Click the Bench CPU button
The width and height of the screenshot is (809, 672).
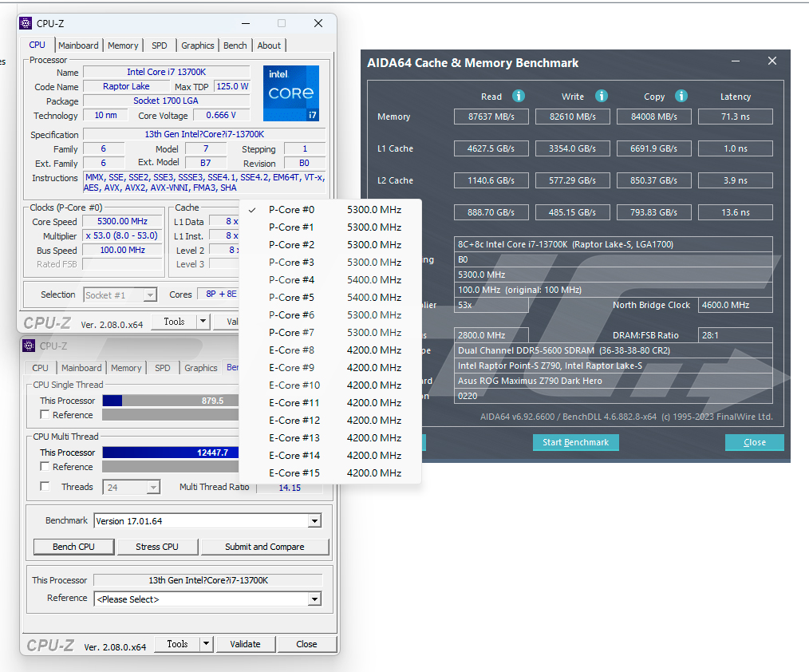(x=73, y=547)
